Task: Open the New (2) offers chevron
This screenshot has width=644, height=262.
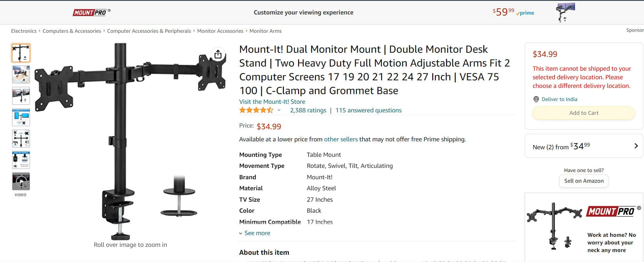Action: 636,146
